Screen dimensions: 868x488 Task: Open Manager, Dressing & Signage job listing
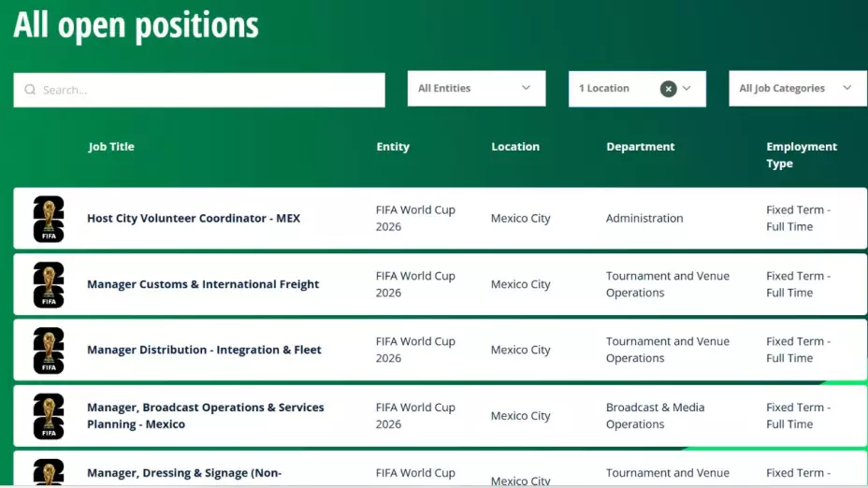pos(184,473)
